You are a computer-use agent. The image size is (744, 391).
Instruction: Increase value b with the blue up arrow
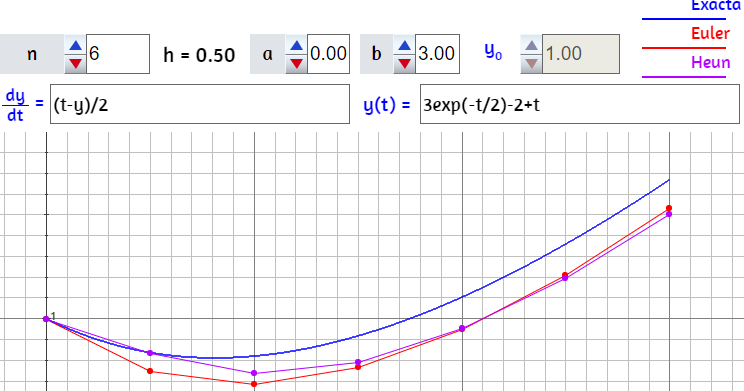(x=404, y=46)
